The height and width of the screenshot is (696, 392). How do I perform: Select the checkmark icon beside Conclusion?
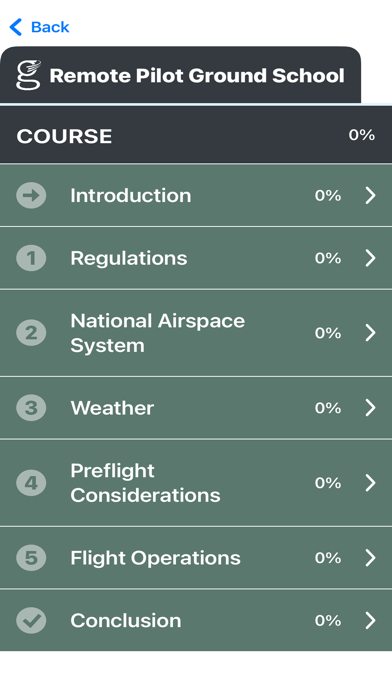(x=31, y=620)
